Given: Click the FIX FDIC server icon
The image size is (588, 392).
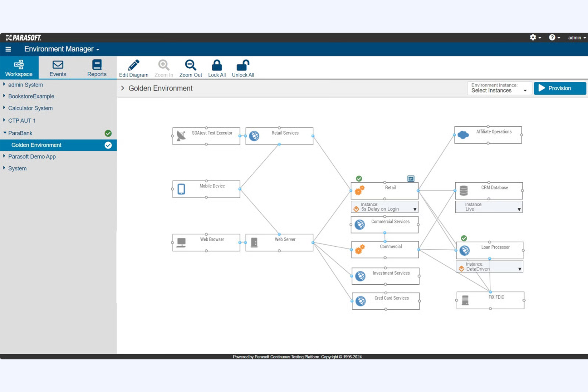Looking at the screenshot, I should [465, 300].
